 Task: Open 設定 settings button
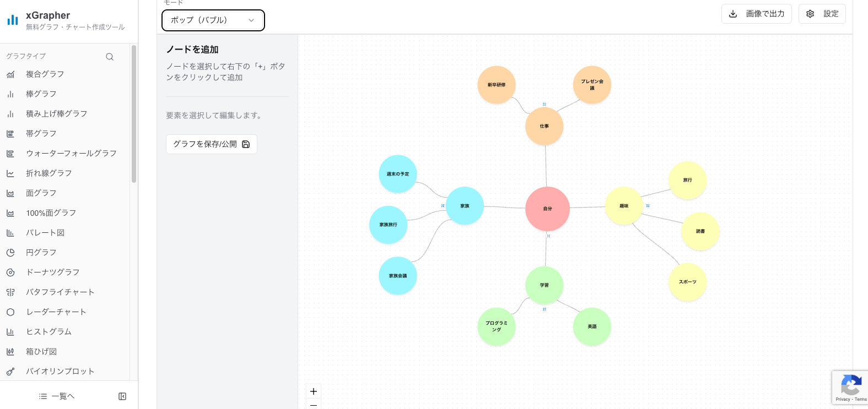point(822,14)
